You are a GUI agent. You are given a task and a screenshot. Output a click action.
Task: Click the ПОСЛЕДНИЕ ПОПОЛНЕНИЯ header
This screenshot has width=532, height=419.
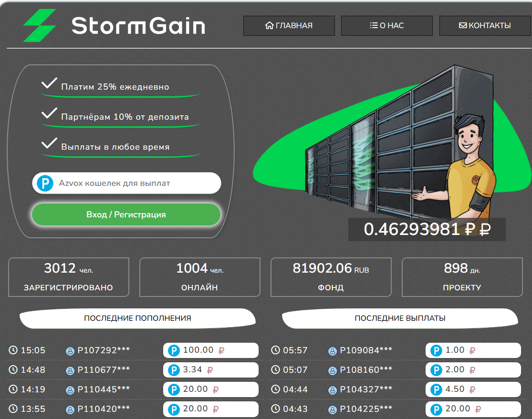coord(137,318)
